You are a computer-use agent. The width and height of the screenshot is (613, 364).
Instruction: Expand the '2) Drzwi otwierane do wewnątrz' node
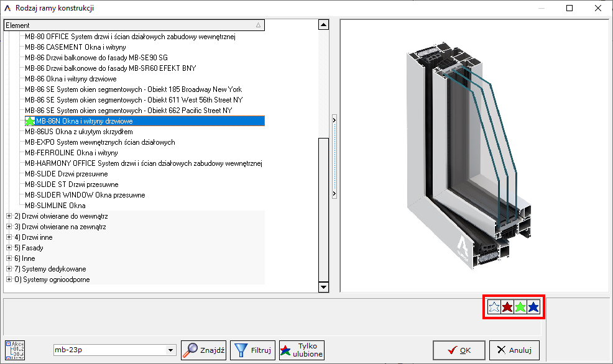(x=9, y=216)
